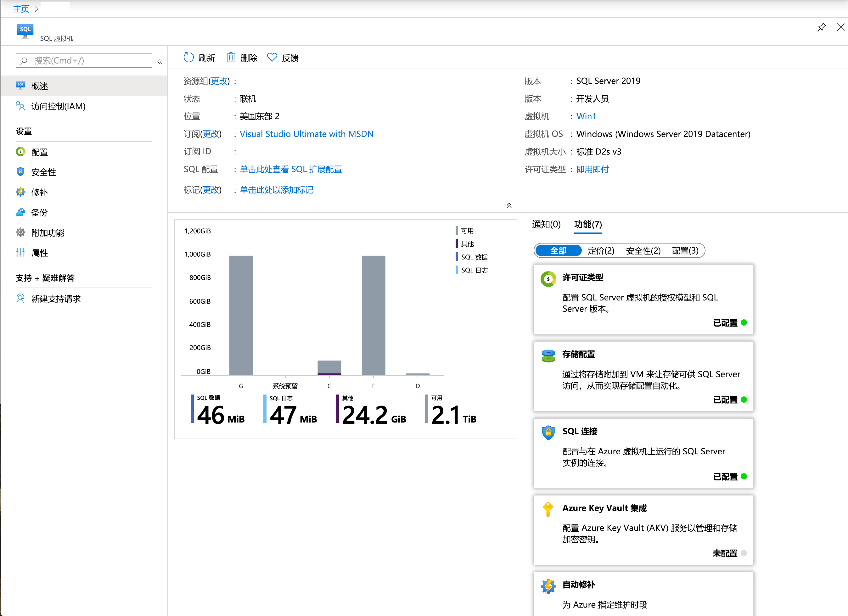Open the 功能(7) tab

tap(587, 225)
